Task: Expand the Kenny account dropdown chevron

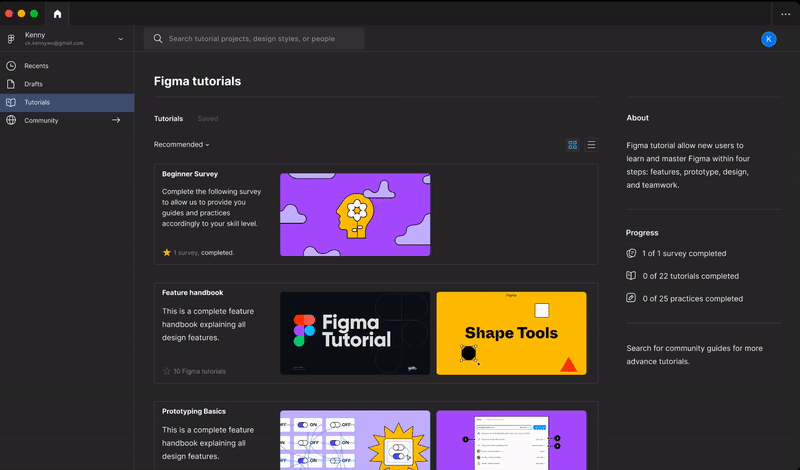Action: click(x=120, y=39)
